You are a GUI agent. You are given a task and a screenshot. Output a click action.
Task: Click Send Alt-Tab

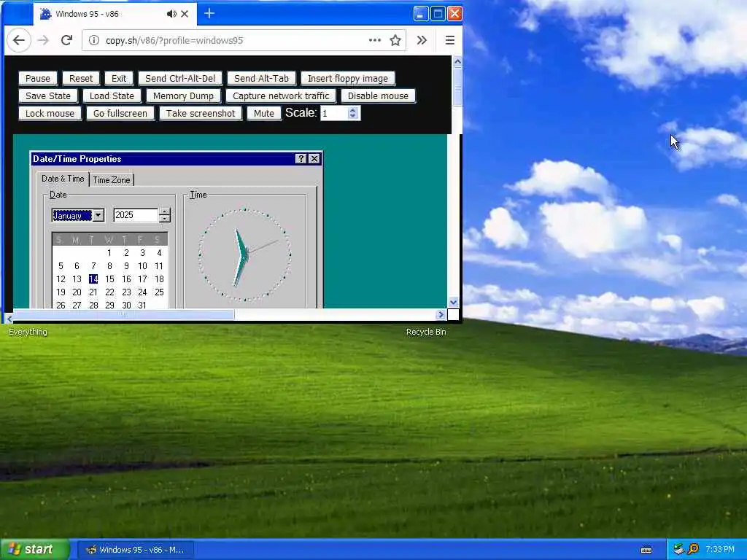[262, 79]
